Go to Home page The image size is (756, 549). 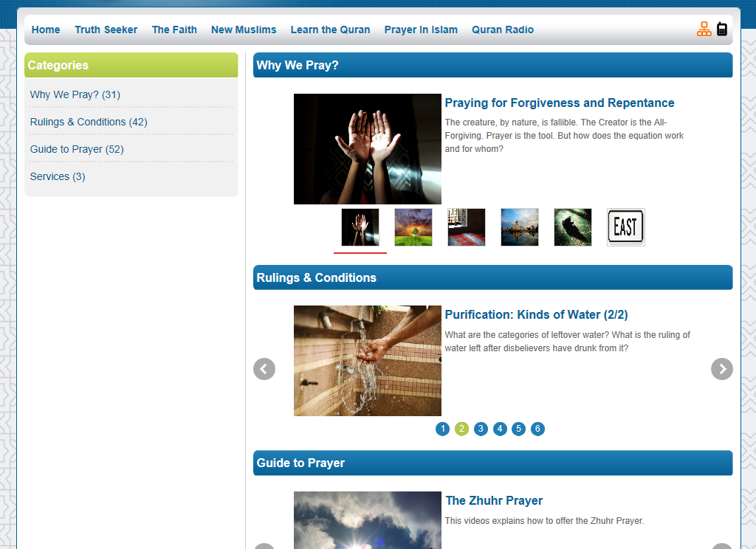(x=46, y=30)
